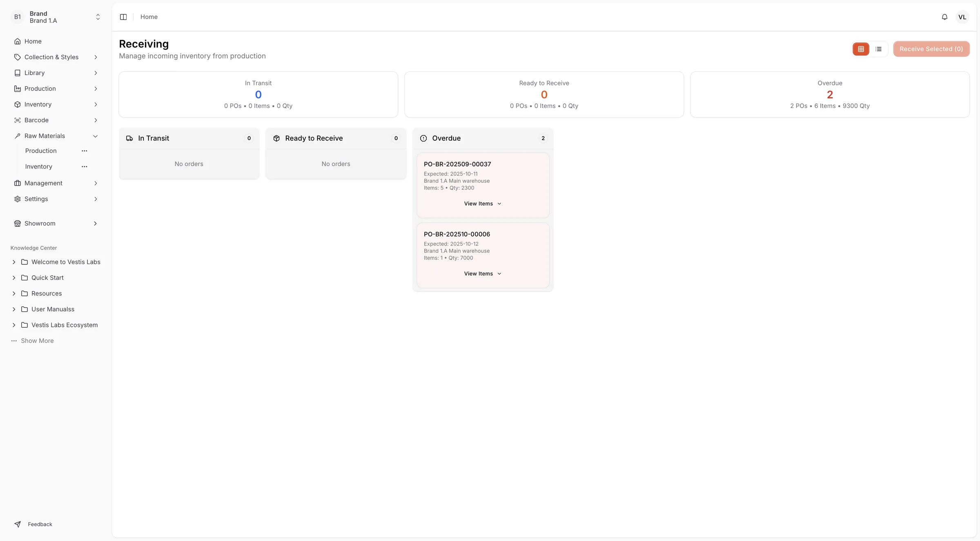Open more options for Raw Materials Production
The height and width of the screenshot is (541, 980).
pos(85,151)
